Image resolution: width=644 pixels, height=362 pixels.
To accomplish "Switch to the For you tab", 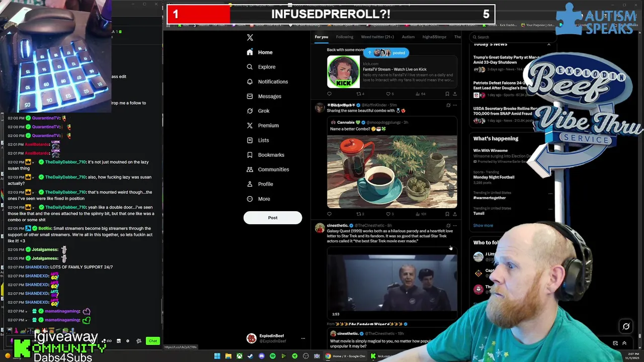I will pyautogui.click(x=321, y=37).
